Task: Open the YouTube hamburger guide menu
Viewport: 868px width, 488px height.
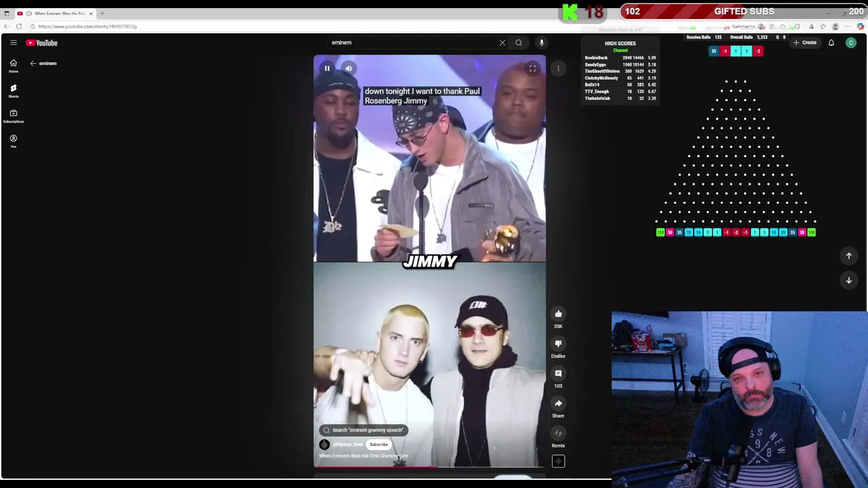Action: tap(13, 43)
